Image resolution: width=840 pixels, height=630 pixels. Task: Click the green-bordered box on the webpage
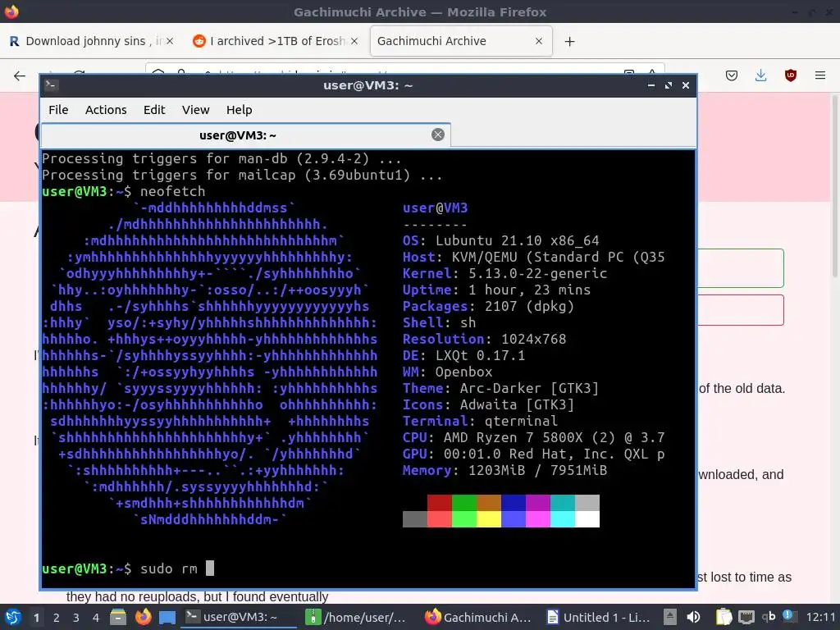pyautogui.click(x=741, y=268)
